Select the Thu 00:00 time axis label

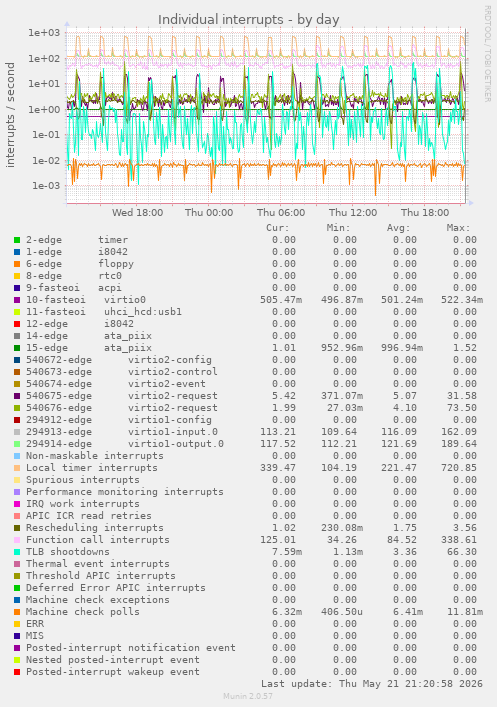209,213
